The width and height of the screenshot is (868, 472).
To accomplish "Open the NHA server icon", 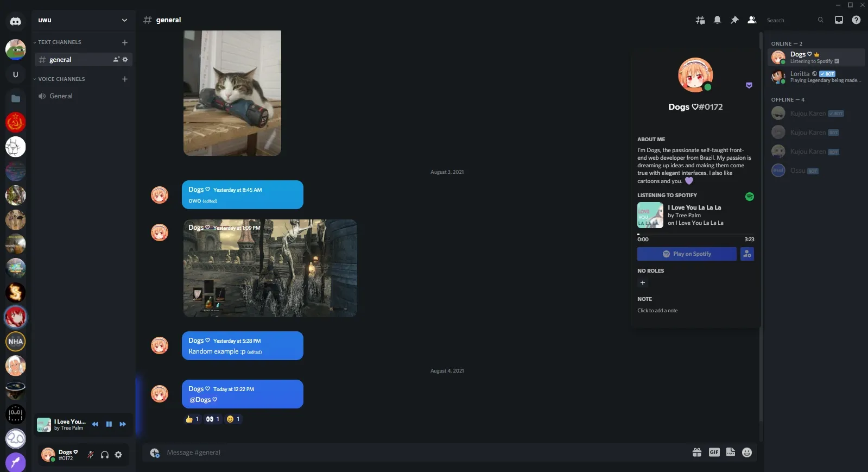I will [x=15, y=342].
